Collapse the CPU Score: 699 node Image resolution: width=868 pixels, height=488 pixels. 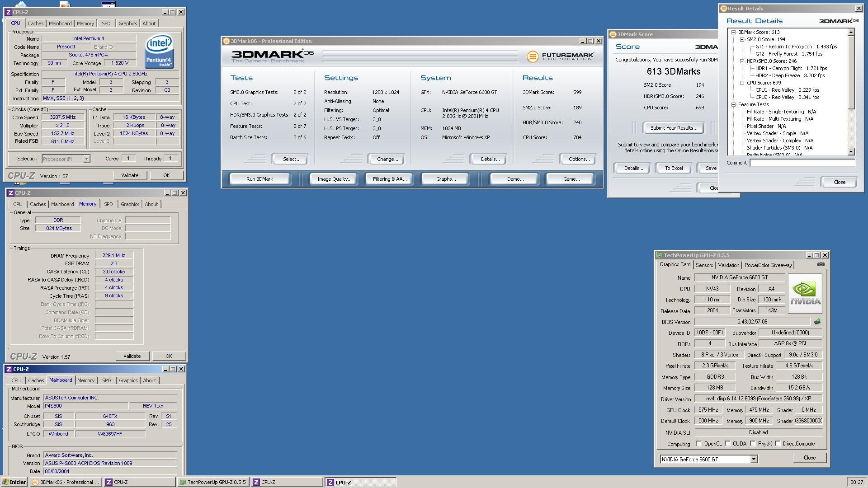(742, 83)
